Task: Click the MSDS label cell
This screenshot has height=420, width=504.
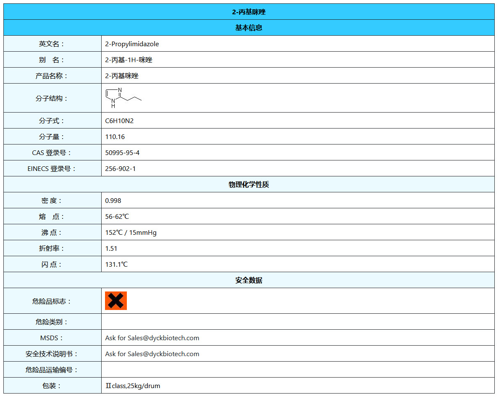Action: pos(52,338)
